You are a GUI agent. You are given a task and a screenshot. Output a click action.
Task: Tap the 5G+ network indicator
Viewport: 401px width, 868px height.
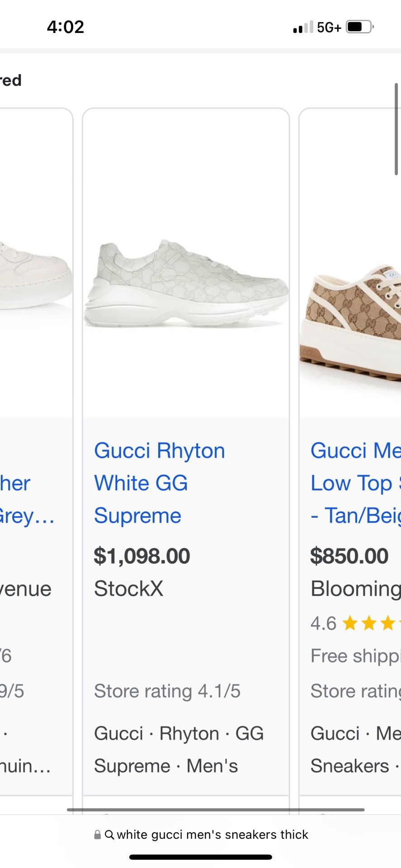point(329,28)
